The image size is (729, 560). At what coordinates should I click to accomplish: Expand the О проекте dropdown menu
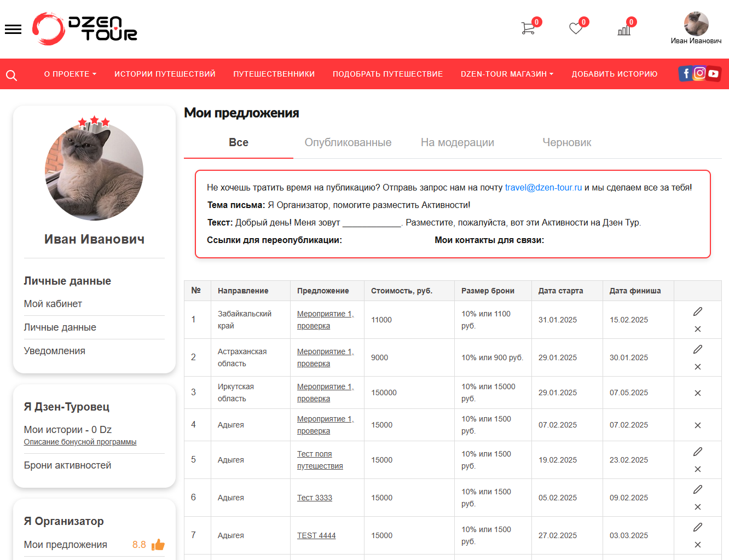coord(70,74)
